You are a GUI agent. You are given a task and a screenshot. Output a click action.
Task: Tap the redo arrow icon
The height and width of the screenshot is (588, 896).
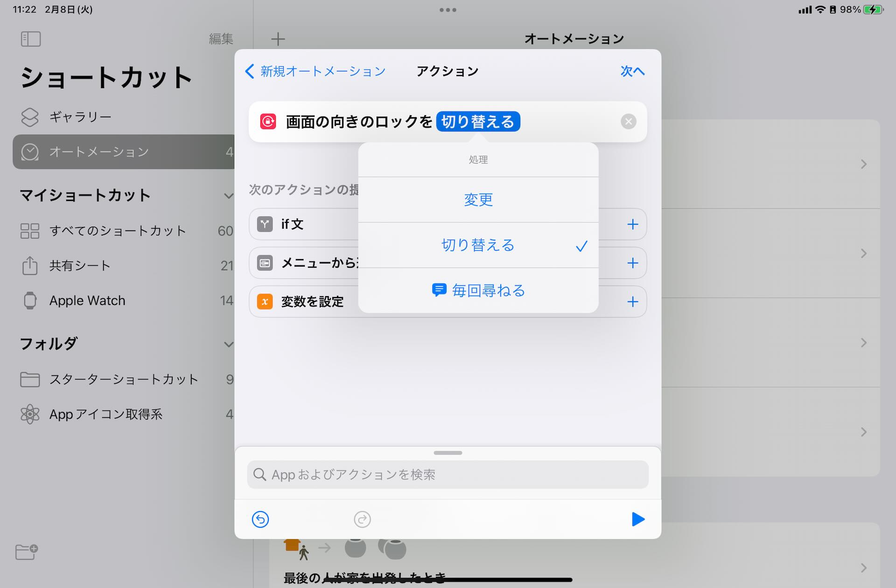coord(362,519)
